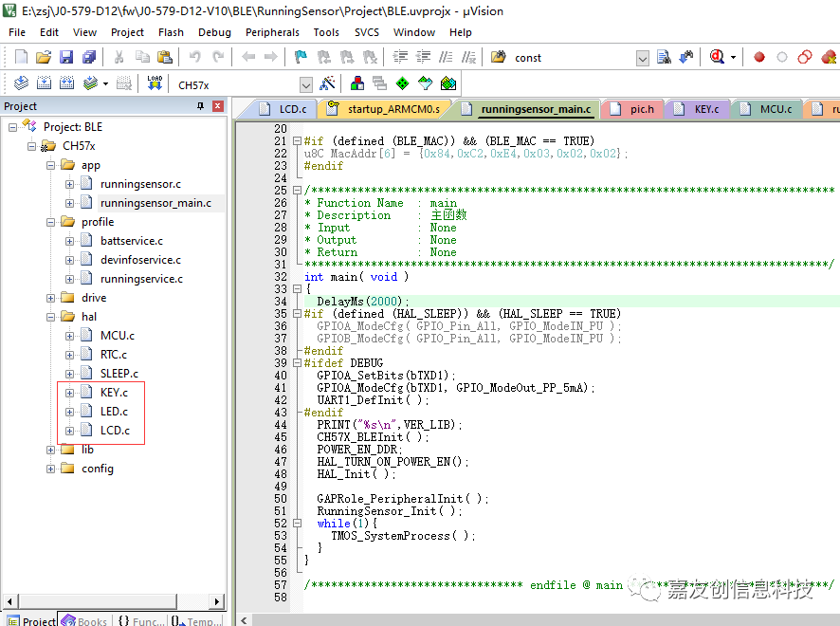The height and width of the screenshot is (626, 840).
Task: Open the CH57x target dropdown
Action: pyautogui.click(x=306, y=84)
